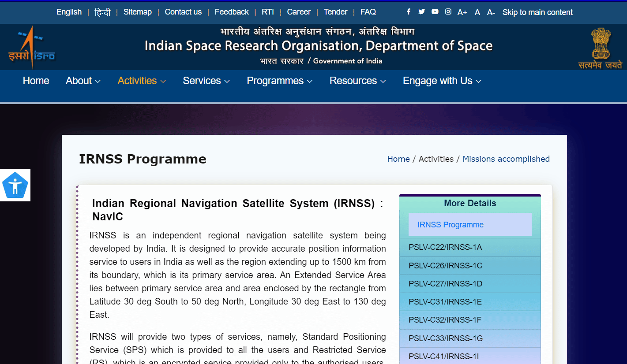
Task: Open PSLV-C32/IRNSS-1F mission page
Action: [470, 320]
